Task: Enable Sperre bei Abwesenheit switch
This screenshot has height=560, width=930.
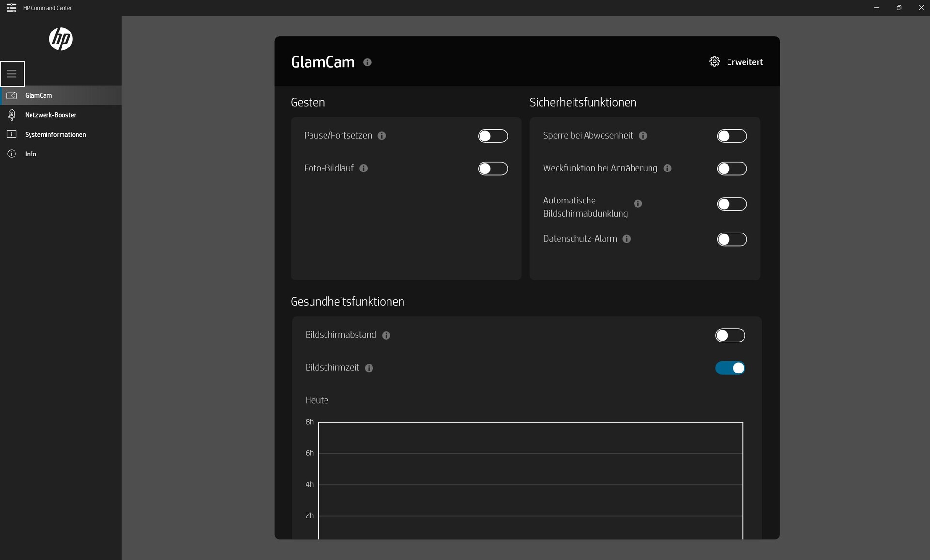Action: tap(731, 136)
